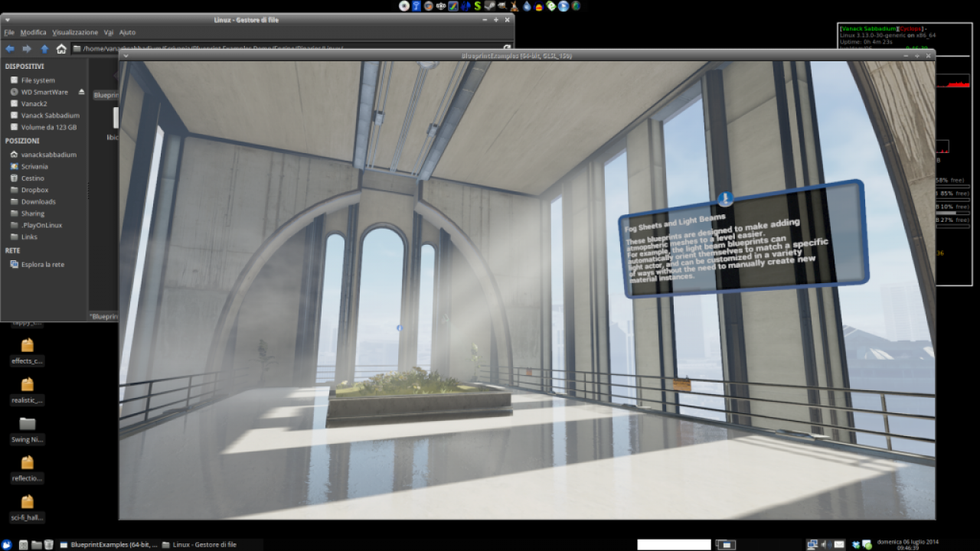Click the network tray icon
The image size is (980, 551).
[x=812, y=545]
